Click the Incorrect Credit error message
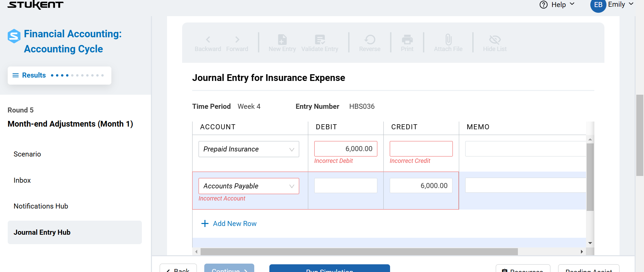Screen dimensions: 644x272 [x=410, y=161]
